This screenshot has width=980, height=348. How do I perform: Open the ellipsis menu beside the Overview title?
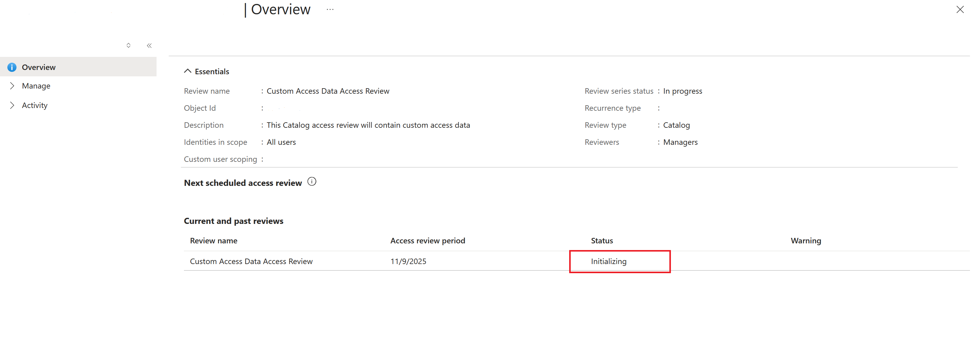(x=330, y=9)
